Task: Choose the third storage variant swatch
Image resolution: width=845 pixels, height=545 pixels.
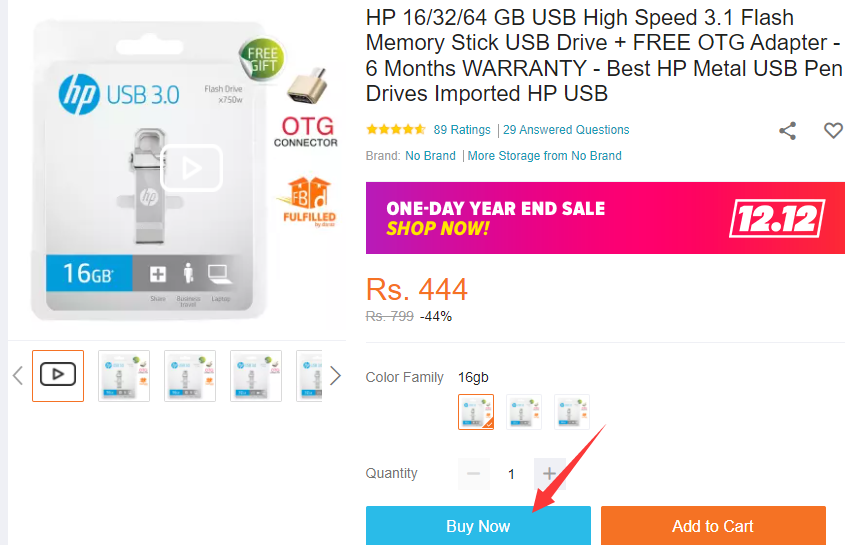Action: (572, 411)
